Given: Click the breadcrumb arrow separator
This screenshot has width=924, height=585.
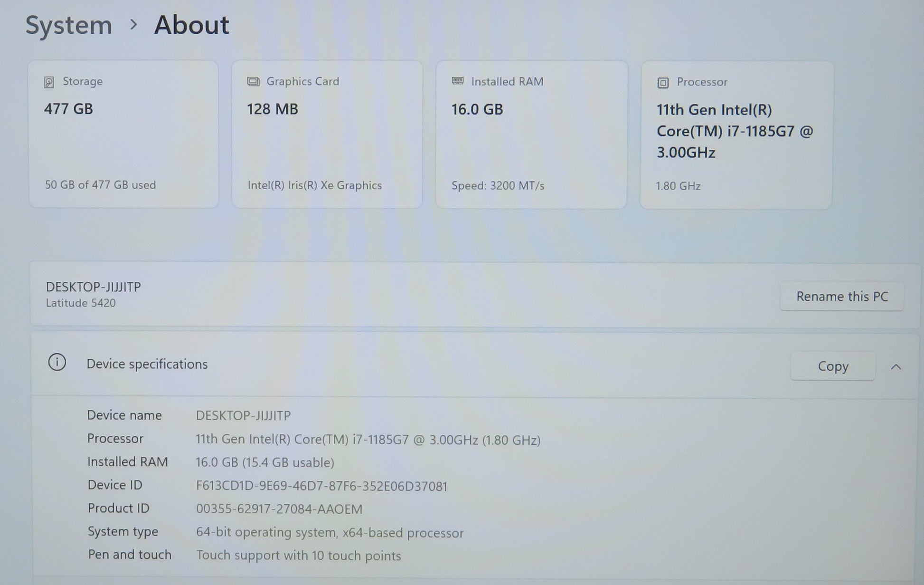Looking at the screenshot, I should pos(133,25).
